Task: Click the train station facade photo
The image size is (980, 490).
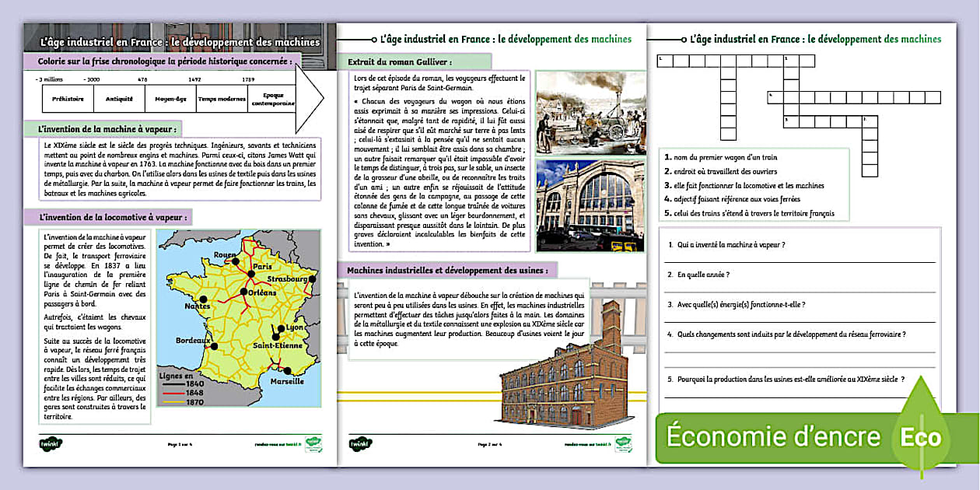Action: click(x=590, y=205)
